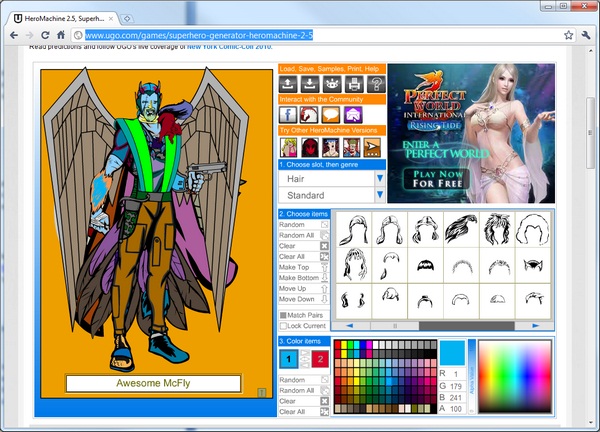Click Random in Choose items

click(304, 225)
